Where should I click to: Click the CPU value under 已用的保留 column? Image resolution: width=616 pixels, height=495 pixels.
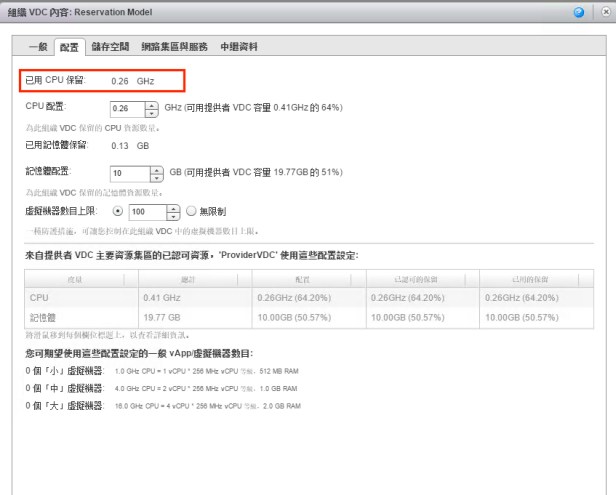522,298
